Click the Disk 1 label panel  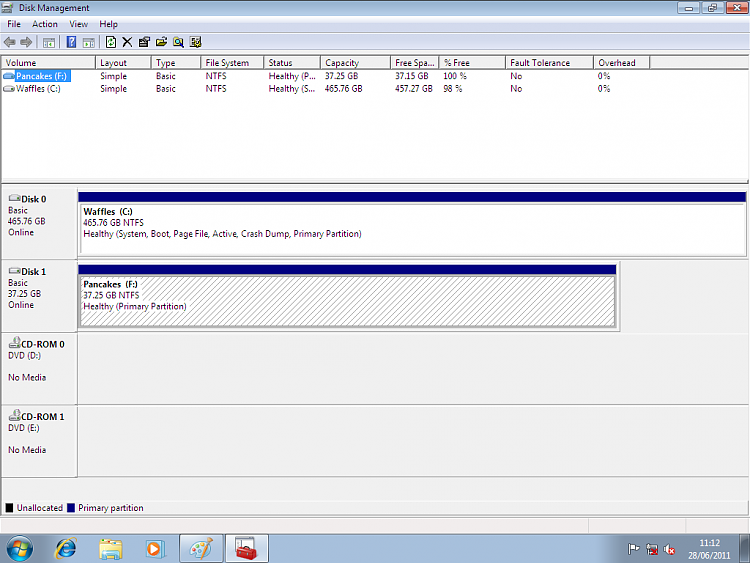[39, 296]
